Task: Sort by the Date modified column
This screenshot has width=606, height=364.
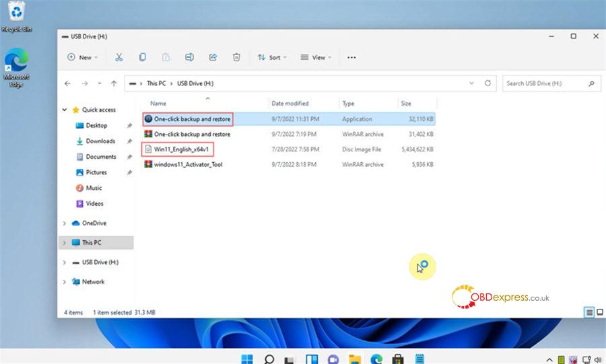Action: point(290,104)
